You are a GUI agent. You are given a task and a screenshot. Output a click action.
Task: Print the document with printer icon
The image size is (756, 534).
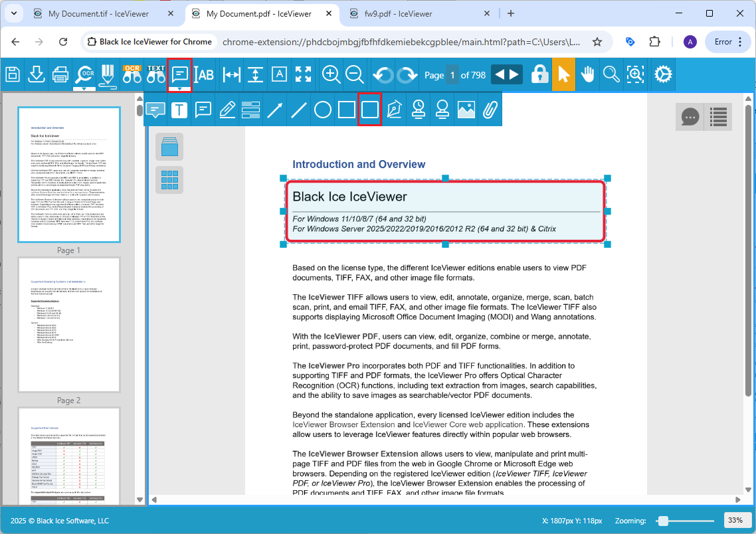coord(60,74)
